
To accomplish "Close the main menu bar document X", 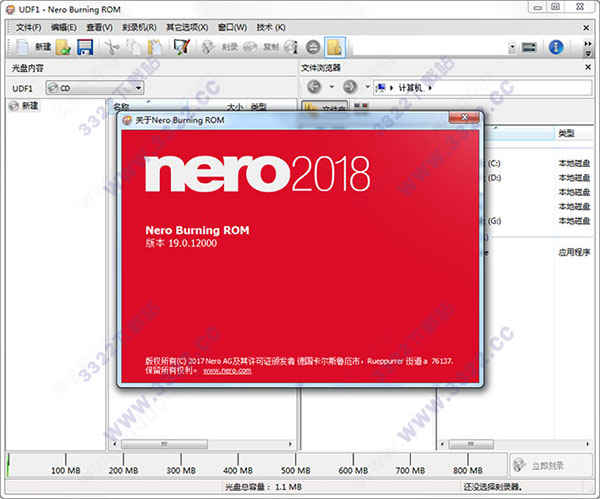I will click(586, 28).
